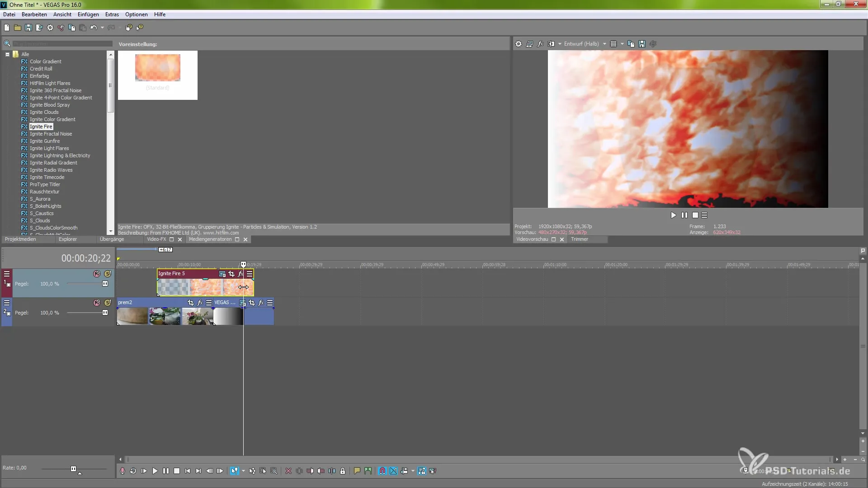This screenshot has height=488, width=868.
Task: Click the record microphone button in transport
Action: coord(123,471)
